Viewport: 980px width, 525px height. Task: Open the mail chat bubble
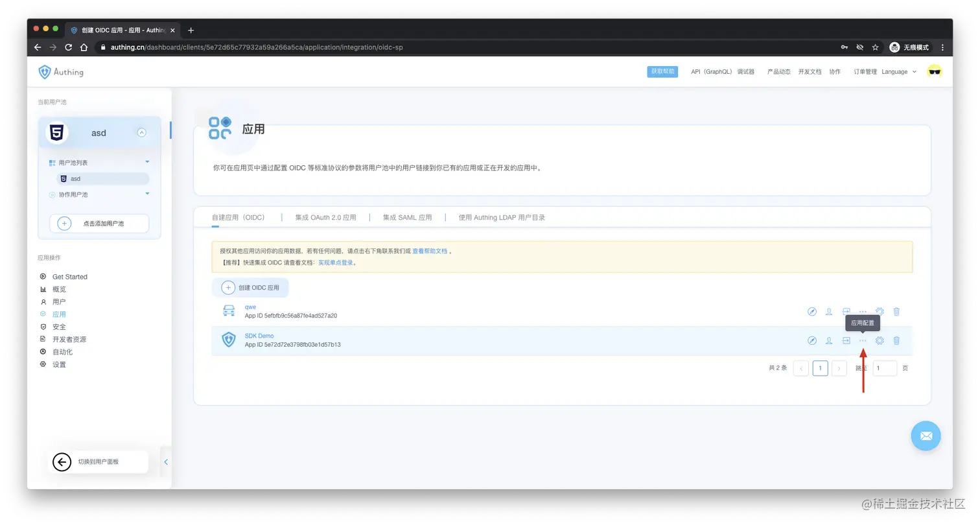click(926, 436)
